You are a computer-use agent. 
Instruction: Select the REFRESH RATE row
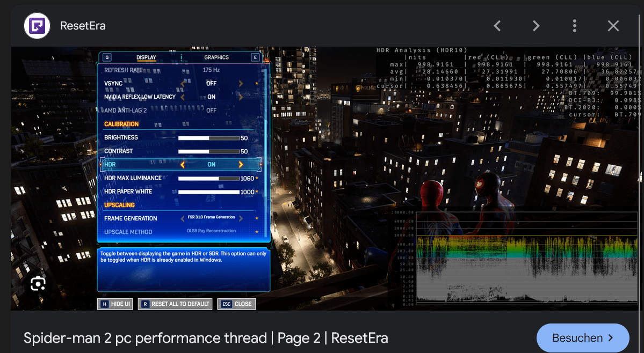pos(180,70)
